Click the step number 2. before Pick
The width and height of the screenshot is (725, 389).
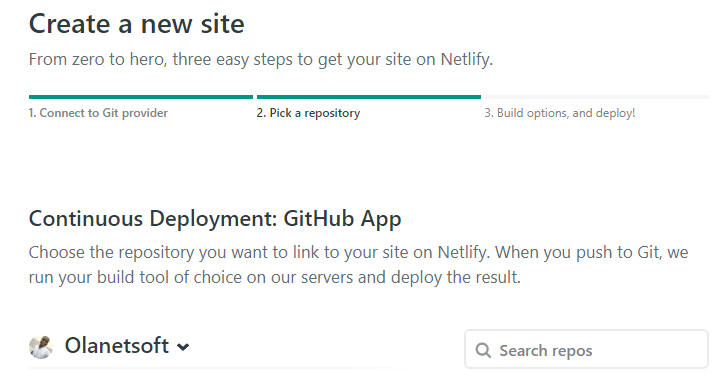(x=261, y=113)
